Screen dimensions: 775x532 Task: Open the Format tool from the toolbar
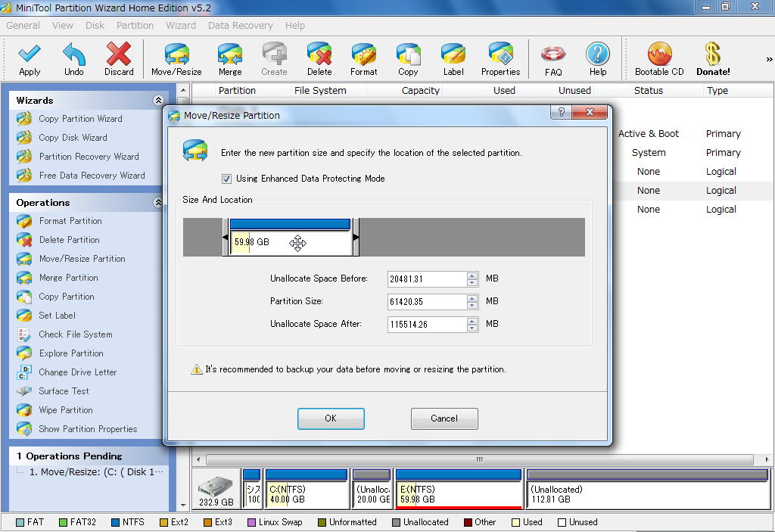click(x=364, y=59)
